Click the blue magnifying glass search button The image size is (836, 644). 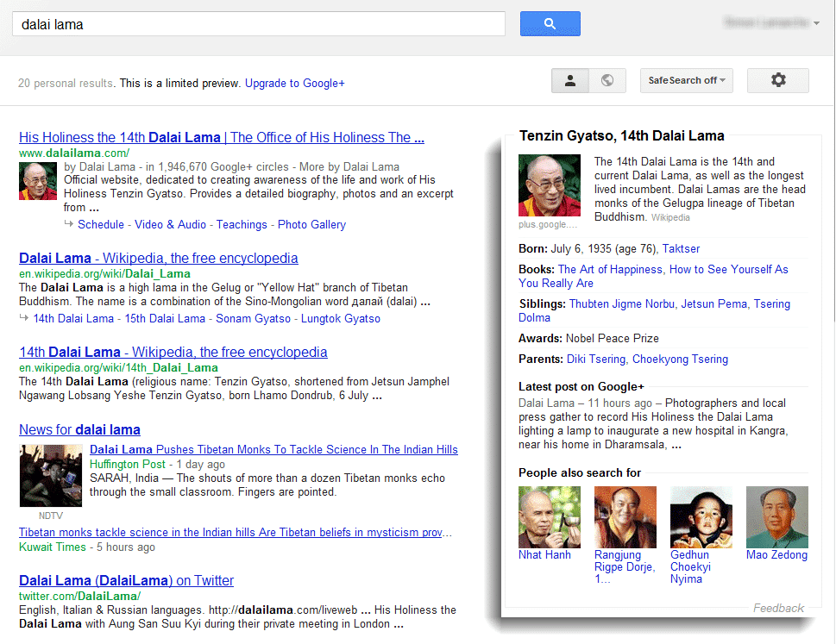tap(550, 24)
